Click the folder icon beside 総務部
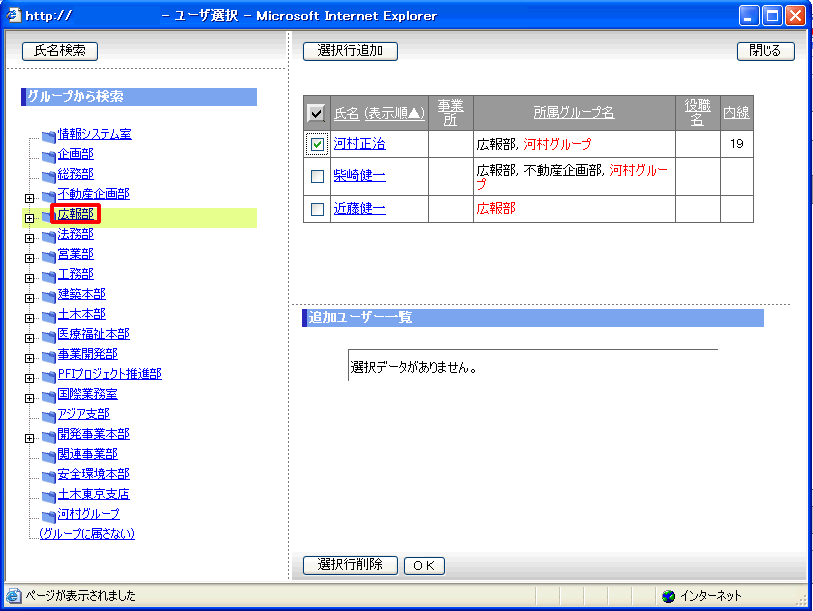The width and height of the screenshot is (813, 611). tap(48, 175)
